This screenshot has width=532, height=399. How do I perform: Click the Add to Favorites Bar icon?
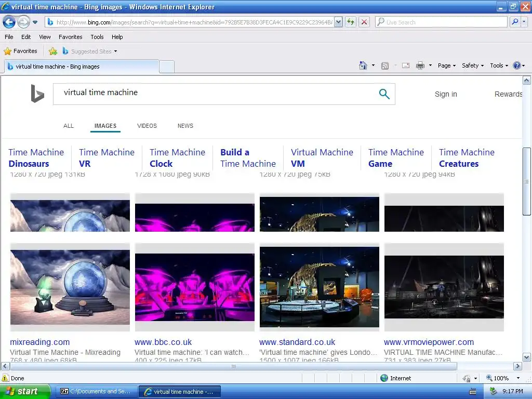click(x=53, y=51)
